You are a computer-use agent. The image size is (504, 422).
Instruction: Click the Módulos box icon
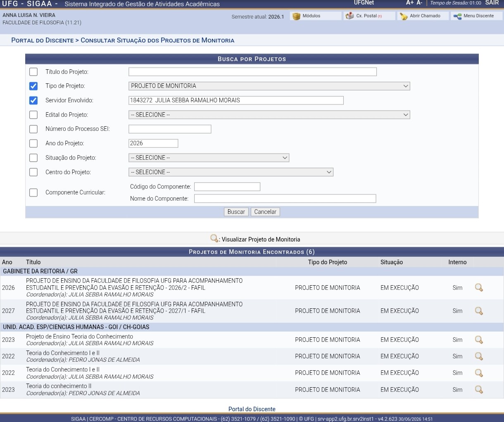click(x=296, y=16)
